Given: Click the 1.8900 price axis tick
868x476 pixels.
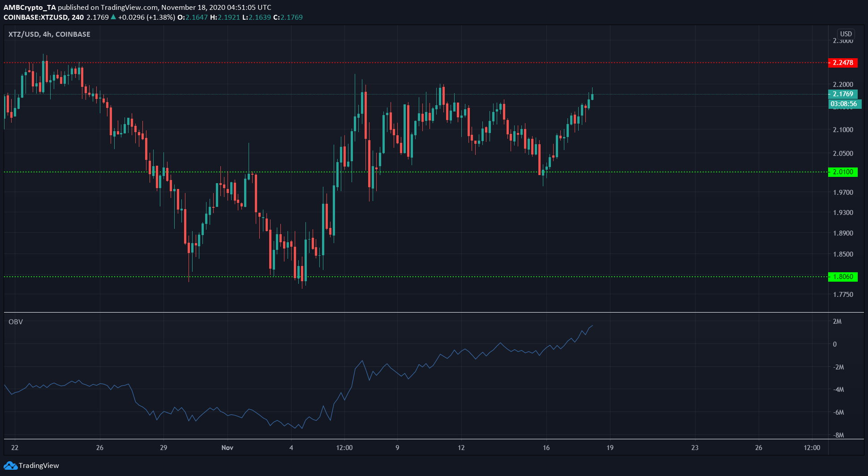Looking at the screenshot, I should click(x=843, y=233).
